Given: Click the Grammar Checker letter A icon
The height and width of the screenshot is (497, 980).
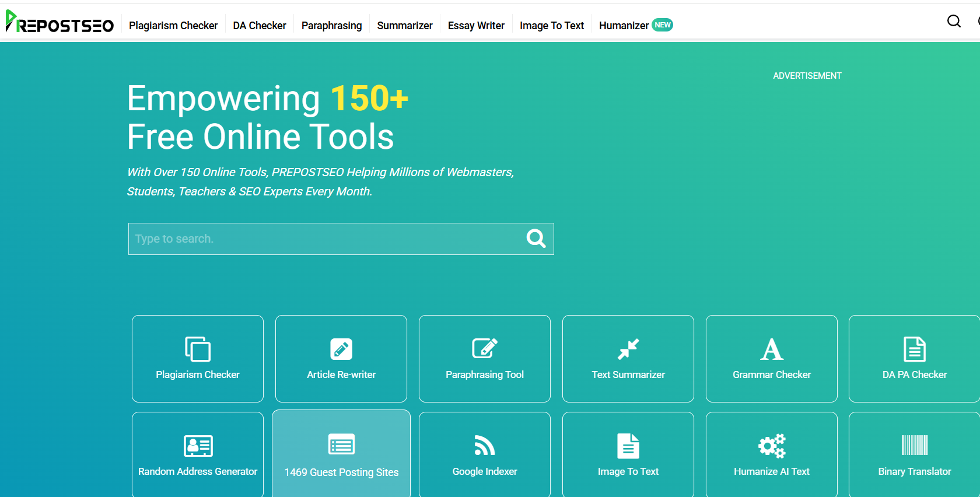Looking at the screenshot, I should coord(772,349).
